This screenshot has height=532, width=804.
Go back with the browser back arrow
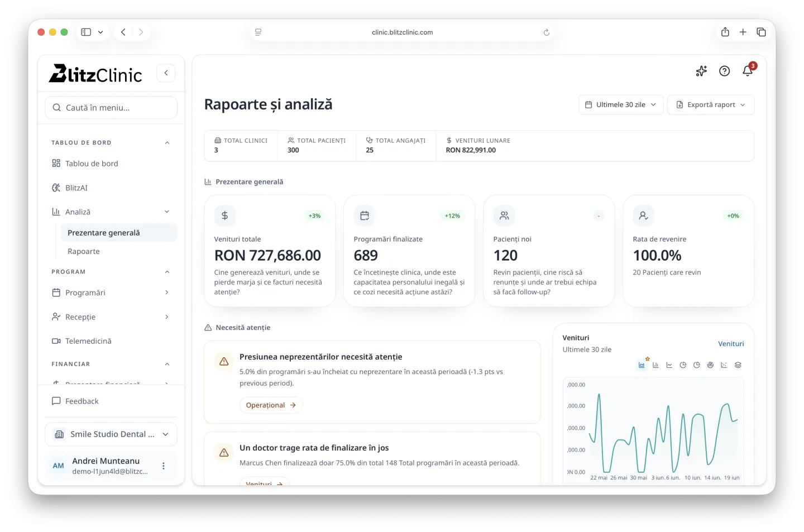(x=123, y=32)
